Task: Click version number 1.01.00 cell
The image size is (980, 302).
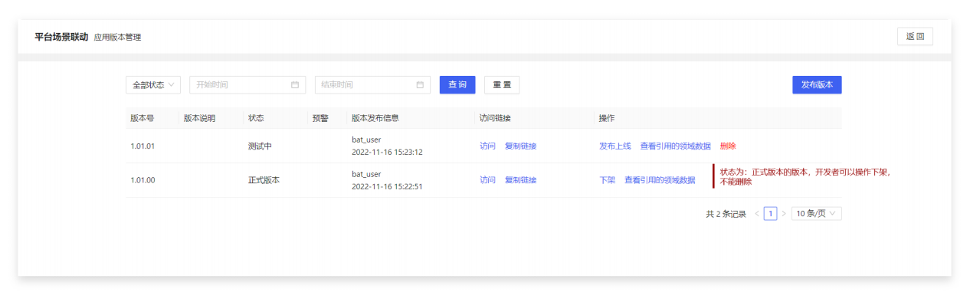Action: [x=143, y=180]
